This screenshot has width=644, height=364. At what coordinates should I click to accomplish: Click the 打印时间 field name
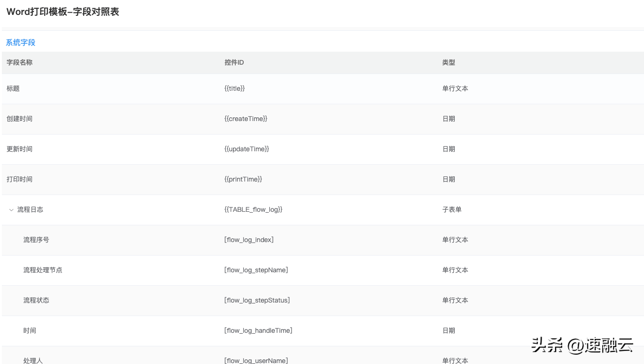20,179
